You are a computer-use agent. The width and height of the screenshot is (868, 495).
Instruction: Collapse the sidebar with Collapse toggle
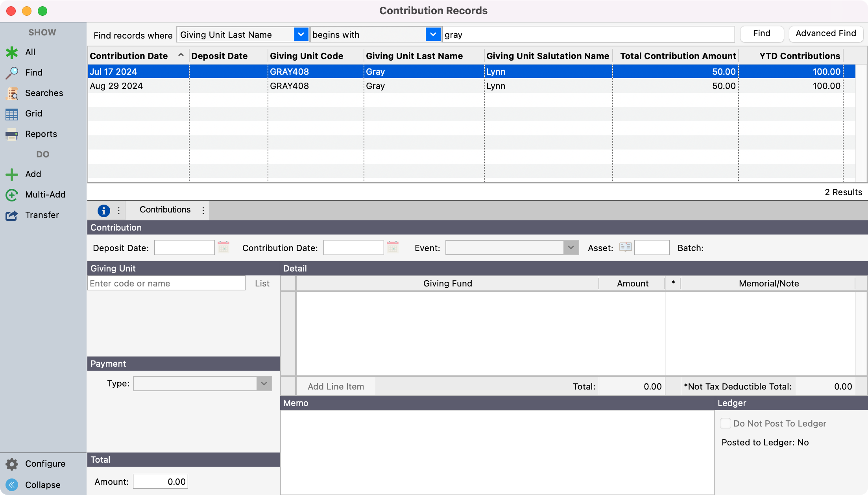pos(12,485)
